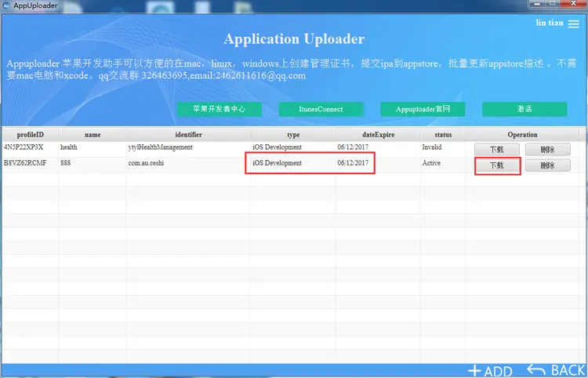Click the AppUploader title bar icon

coord(8,6)
